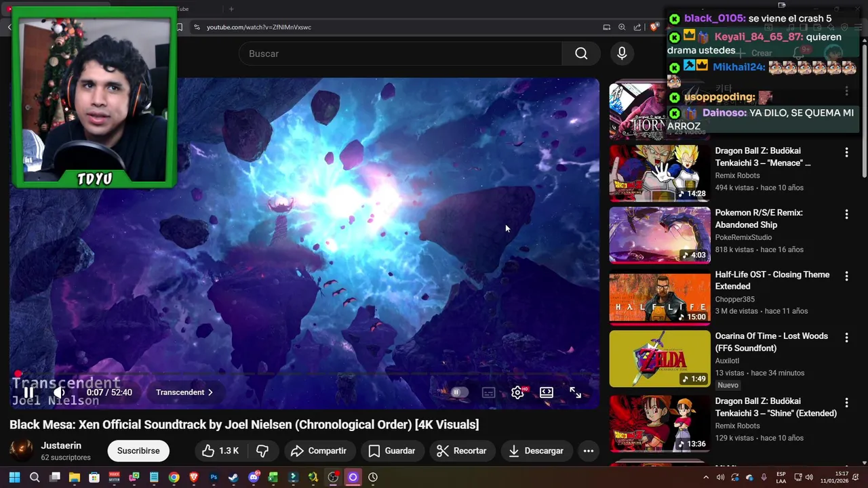Open options menu for Shine (Extended) video
The height and width of the screenshot is (488, 868).
pyautogui.click(x=846, y=403)
